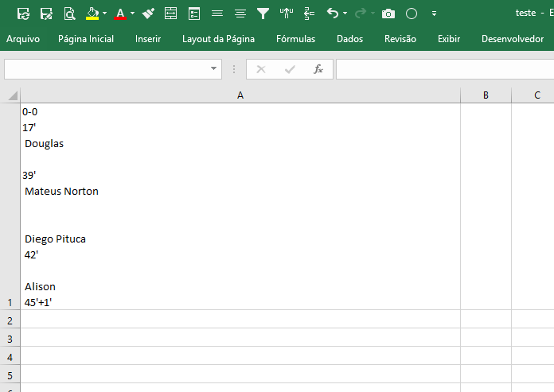The width and height of the screenshot is (554, 392).
Task: Open Insert Function fx button
Action: 318,69
